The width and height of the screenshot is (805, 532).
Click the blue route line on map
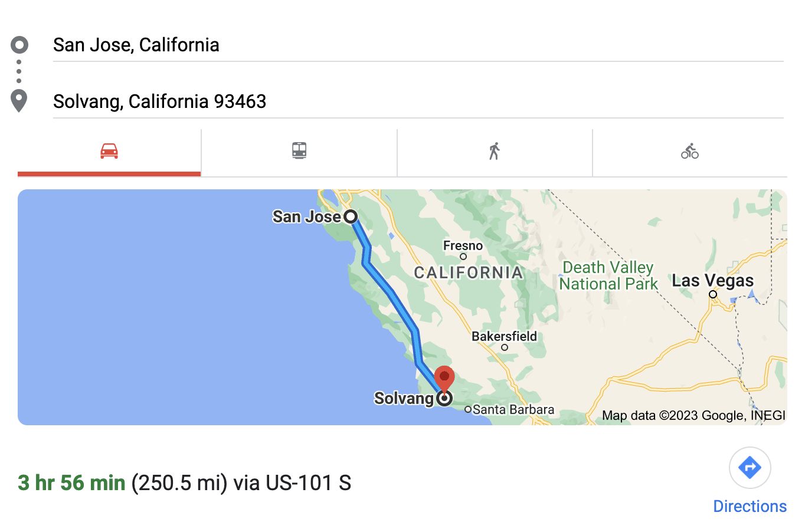coord(390,291)
